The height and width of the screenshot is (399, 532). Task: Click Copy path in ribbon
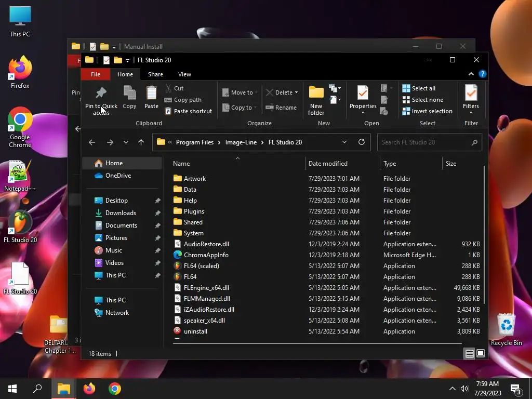pos(183,100)
